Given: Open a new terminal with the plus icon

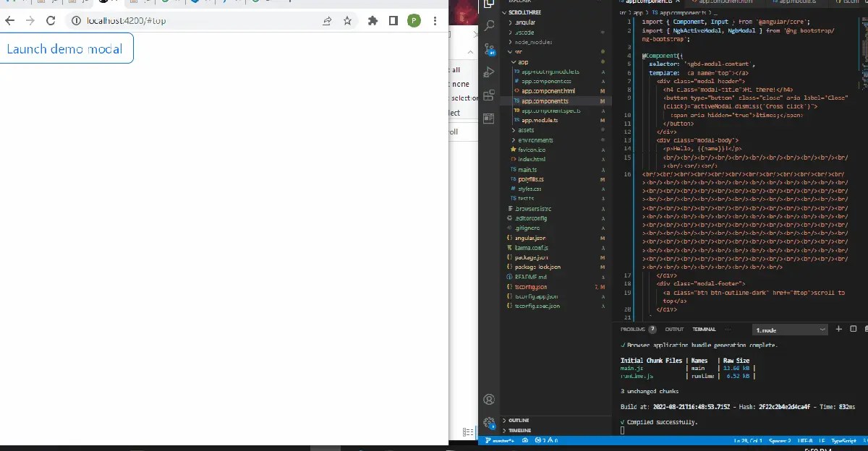Looking at the screenshot, I should click(838, 329).
